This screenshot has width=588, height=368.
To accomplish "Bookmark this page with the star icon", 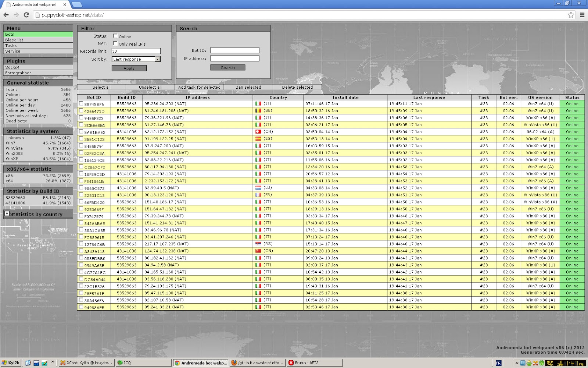I will (571, 15).
